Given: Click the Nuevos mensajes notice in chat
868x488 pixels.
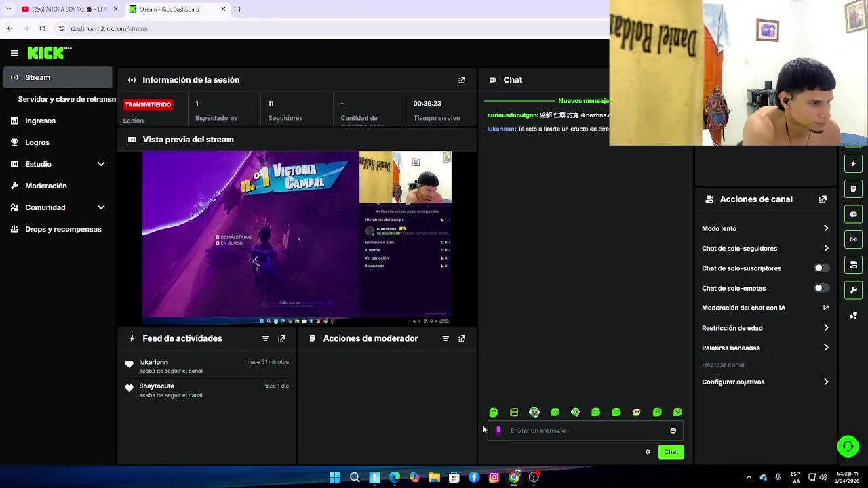Looking at the screenshot, I should (x=583, y=100).
